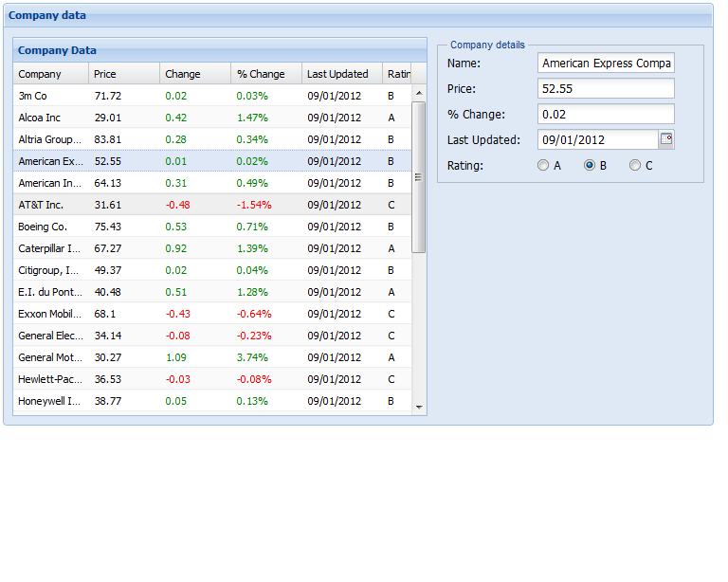The width and height of the screenshot is (728, 582).
Task: Select rating B radio button
Action: point(590,165)
